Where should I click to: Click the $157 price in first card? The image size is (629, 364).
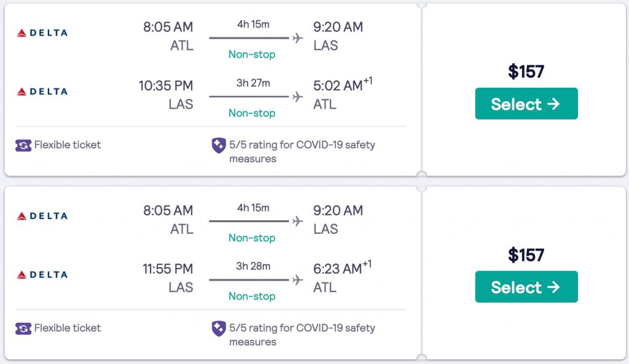click(x=526, y=72)
